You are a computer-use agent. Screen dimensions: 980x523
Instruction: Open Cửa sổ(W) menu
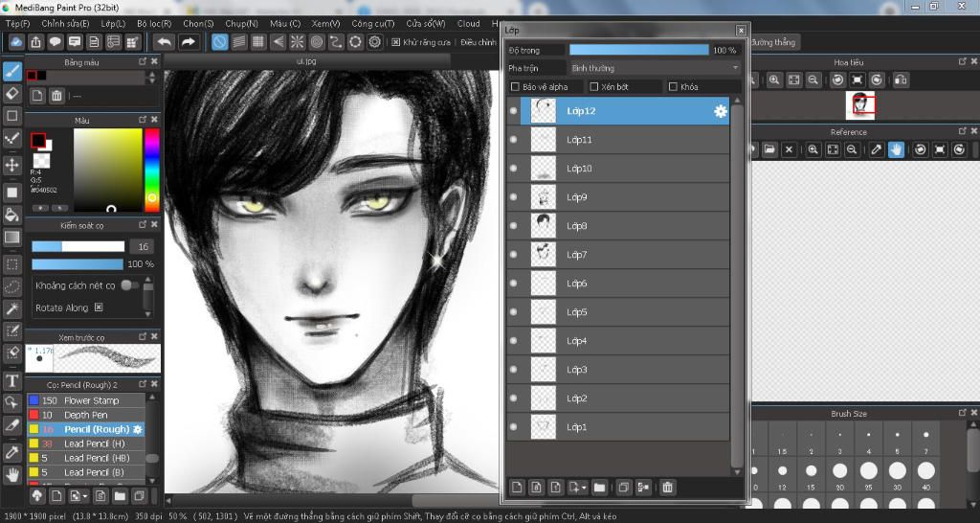click(426, 24)
